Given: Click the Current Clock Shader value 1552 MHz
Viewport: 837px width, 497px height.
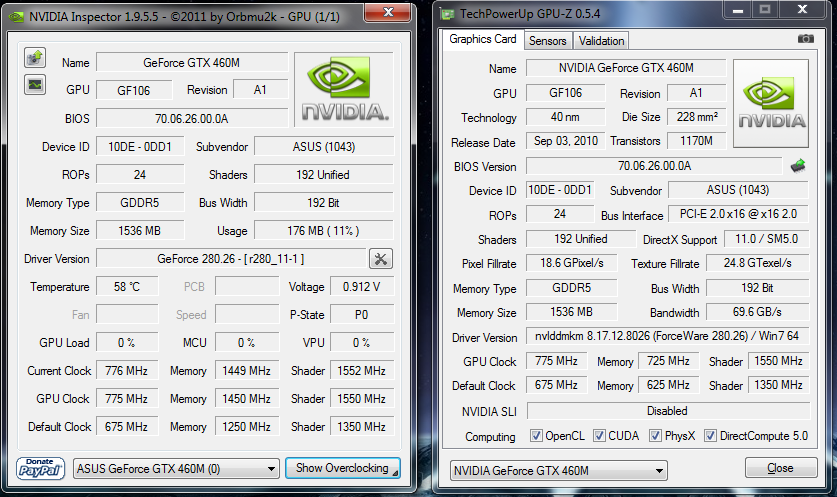Looking at the screenshot, I should coord(362,370).
